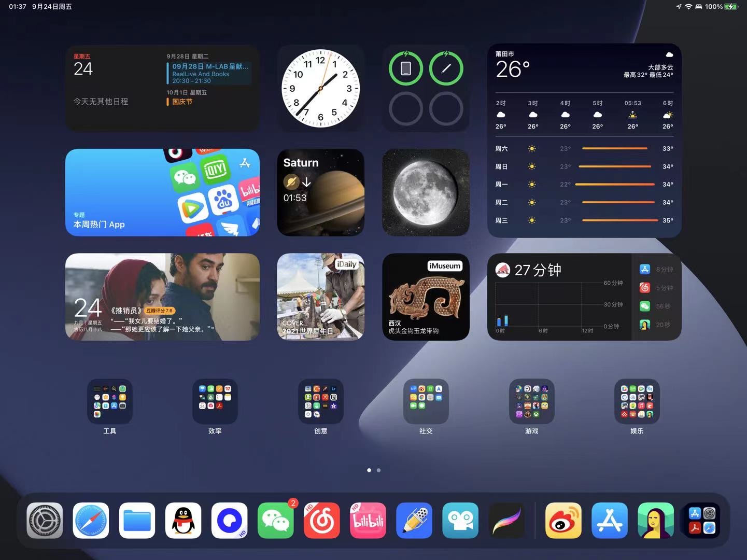Open the Saturn astronomy widget

pos(320,192)
